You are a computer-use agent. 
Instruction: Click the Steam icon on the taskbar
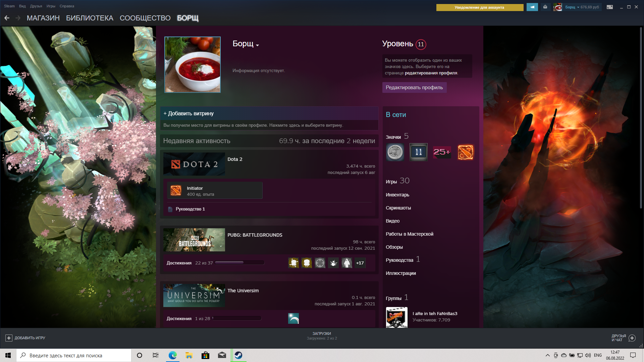[238, 355]
